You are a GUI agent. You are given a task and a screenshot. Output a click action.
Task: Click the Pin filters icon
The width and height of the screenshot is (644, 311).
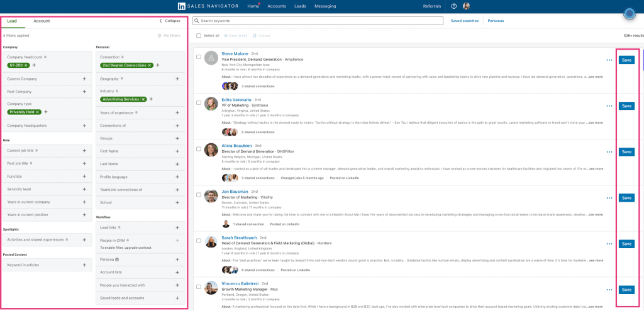(159, 36)
